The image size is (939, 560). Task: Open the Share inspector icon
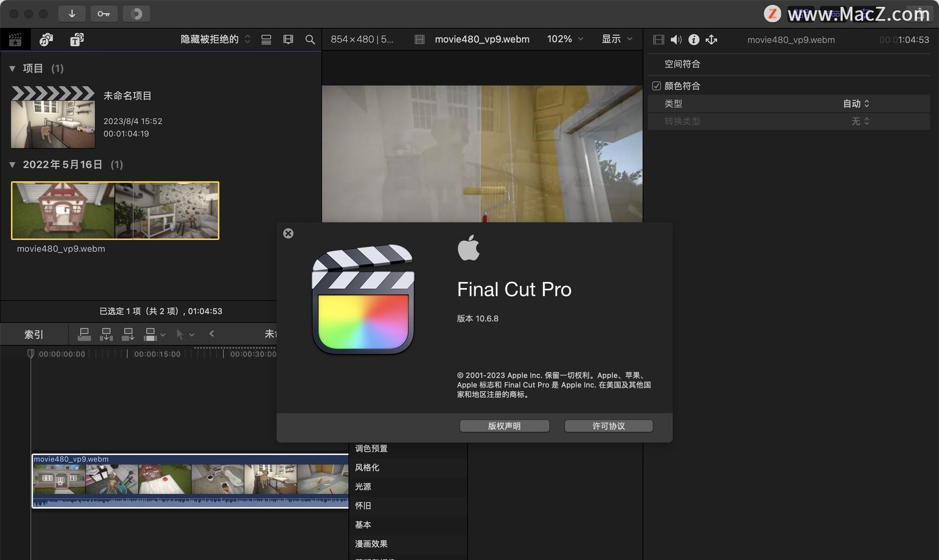click(712, 40)
